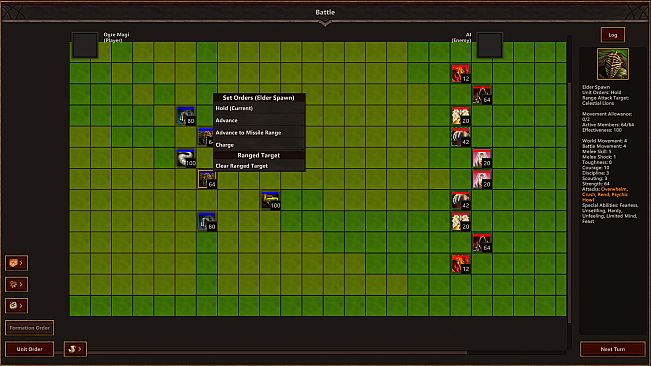Target the upper enemy Celestial Lions unit with 20
This screenshot has width=651, height=366.
click(x=461, y=116)
